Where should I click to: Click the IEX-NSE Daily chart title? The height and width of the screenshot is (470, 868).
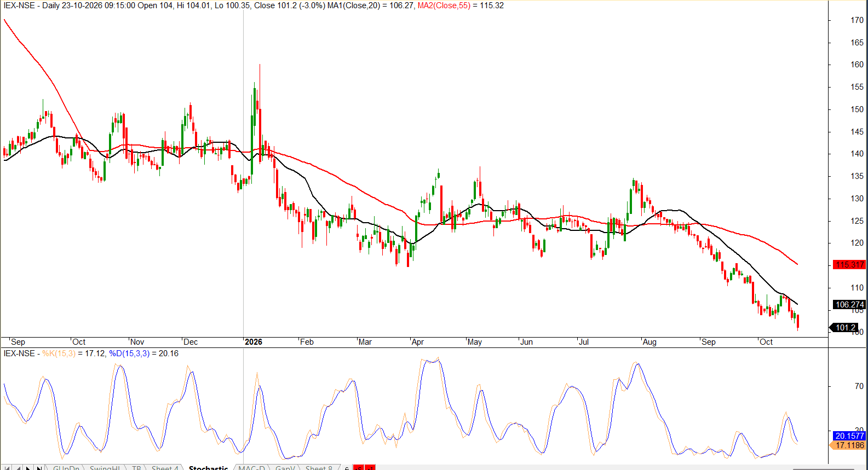point(31,5)
